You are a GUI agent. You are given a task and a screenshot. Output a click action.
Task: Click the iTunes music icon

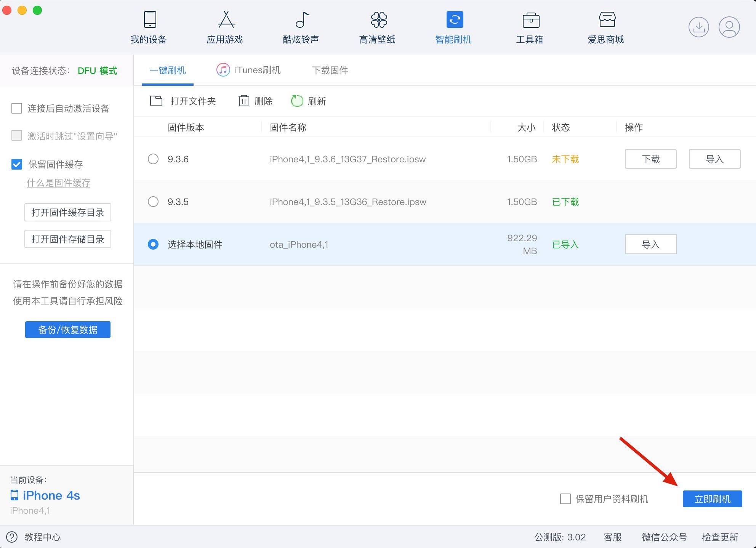[223, 70]
